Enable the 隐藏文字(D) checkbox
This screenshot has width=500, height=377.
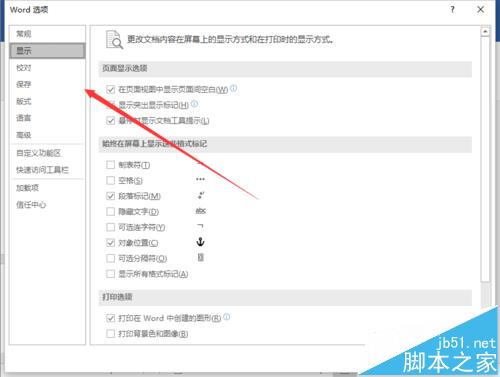point(110,212)
